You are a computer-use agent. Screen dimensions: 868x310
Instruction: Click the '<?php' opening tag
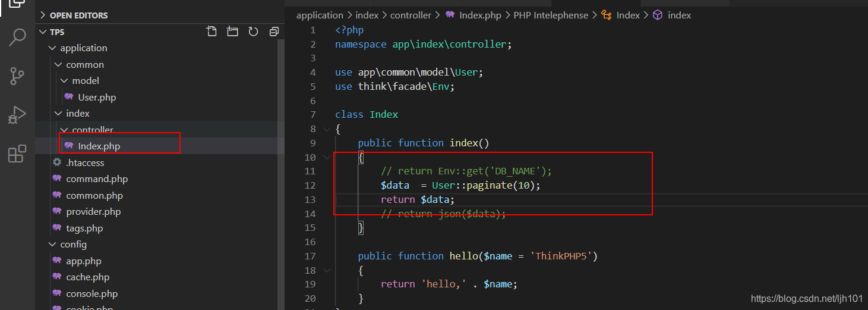pos(349,30)
